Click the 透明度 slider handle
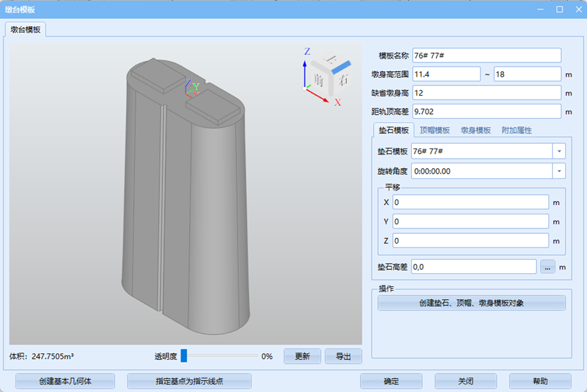The height and width of the screenshot is (392, 587). pos(184,356)
